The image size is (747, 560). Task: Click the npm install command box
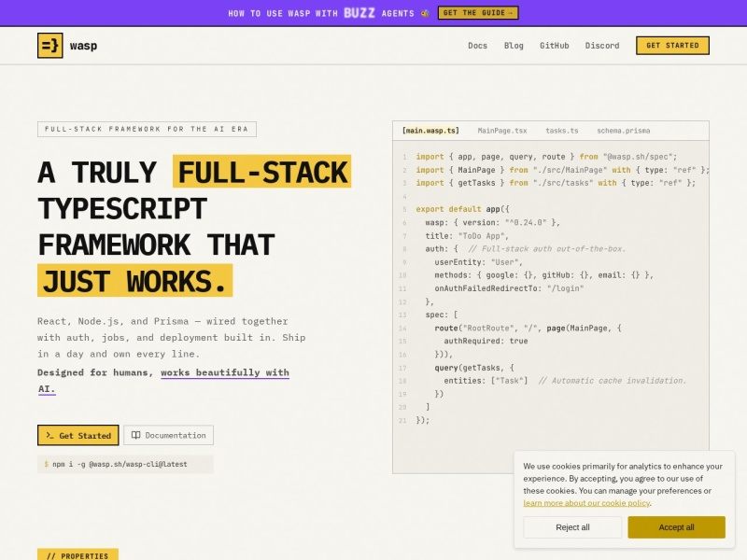pos(125,464)
